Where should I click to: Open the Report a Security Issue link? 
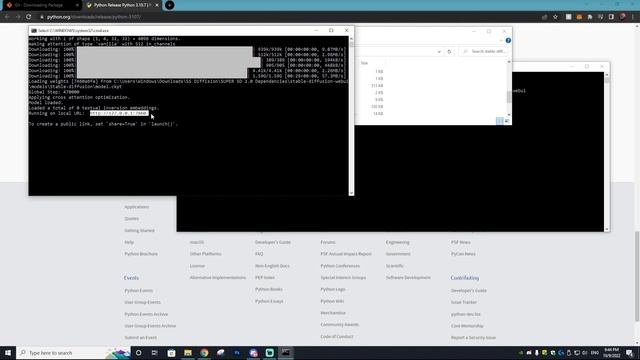473,338
